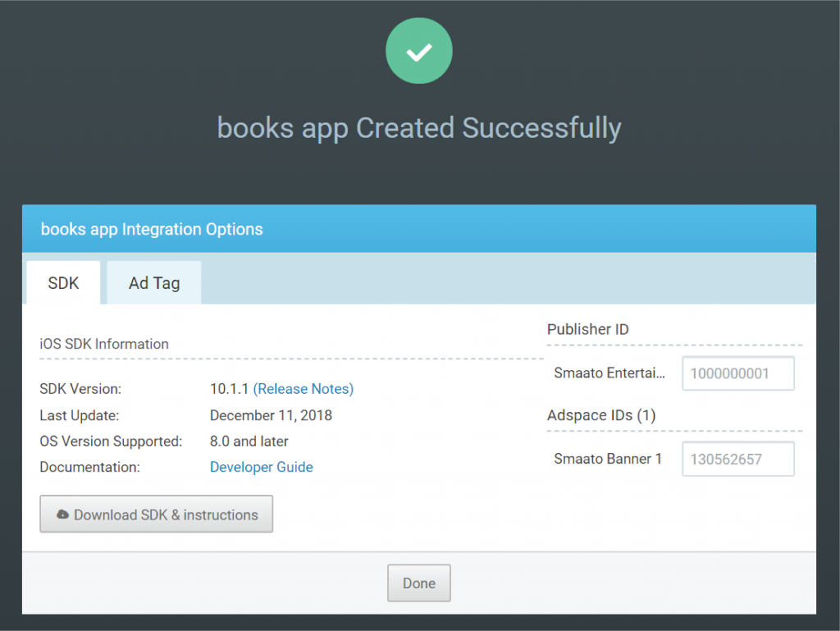Click the date 'December 11, 2018'

click(x=271, y=416)
